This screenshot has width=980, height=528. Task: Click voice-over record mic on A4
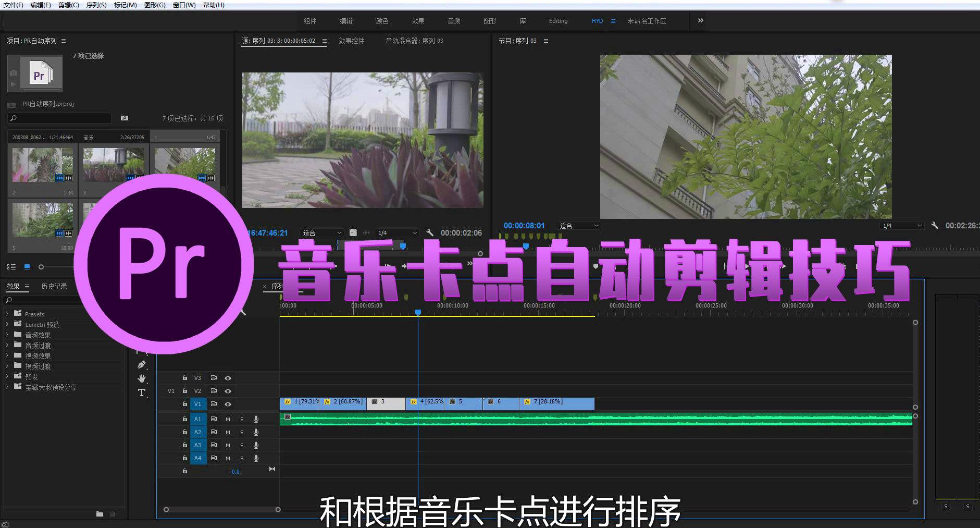click(256, 458)
